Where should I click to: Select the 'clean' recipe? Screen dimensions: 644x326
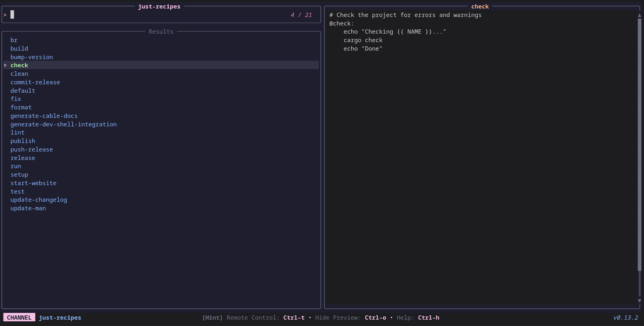19,74
